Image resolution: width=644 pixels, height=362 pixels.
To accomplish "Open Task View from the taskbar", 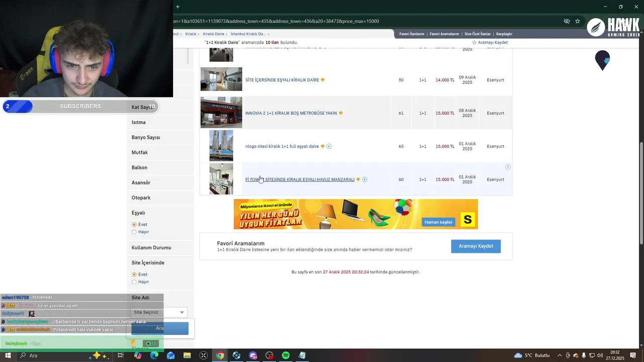I will (121, 355).
